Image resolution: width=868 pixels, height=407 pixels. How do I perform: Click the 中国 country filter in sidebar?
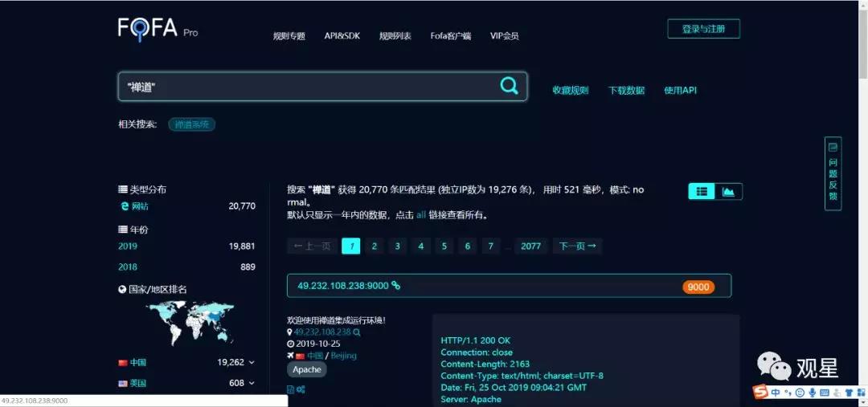click(x=138, y=363)
